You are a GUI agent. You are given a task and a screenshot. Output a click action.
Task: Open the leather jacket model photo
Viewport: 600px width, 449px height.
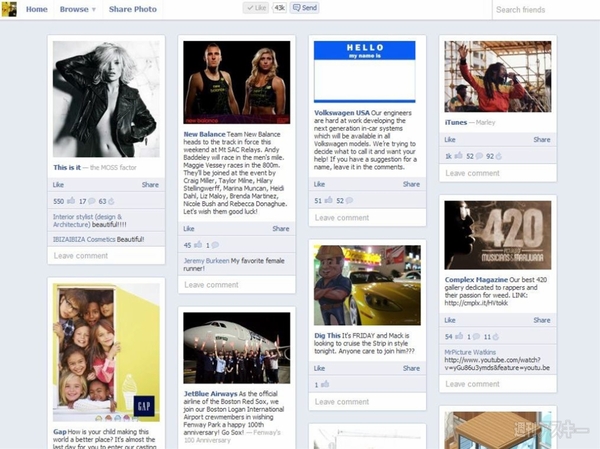click(x=106, y=99)
